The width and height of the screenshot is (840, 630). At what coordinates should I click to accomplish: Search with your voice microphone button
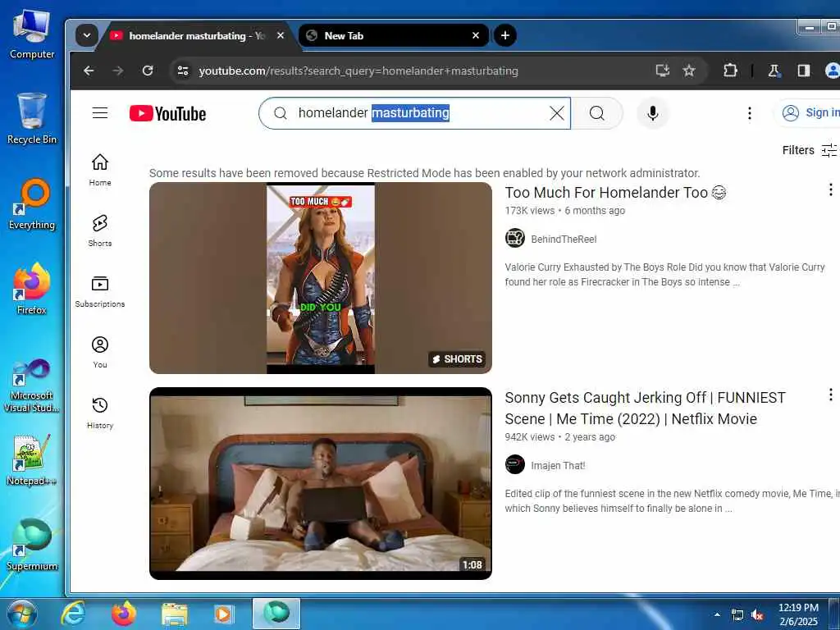pos(652,113)
